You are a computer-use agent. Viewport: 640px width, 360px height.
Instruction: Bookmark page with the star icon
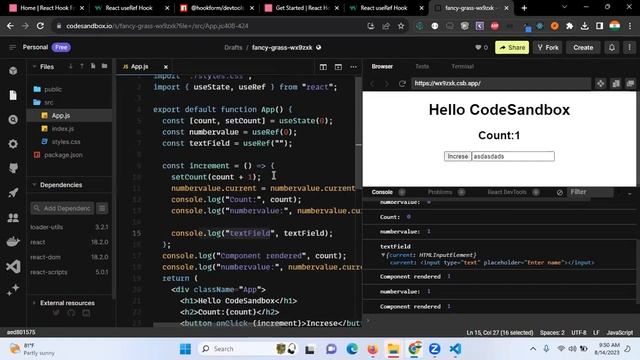(401, 26)
